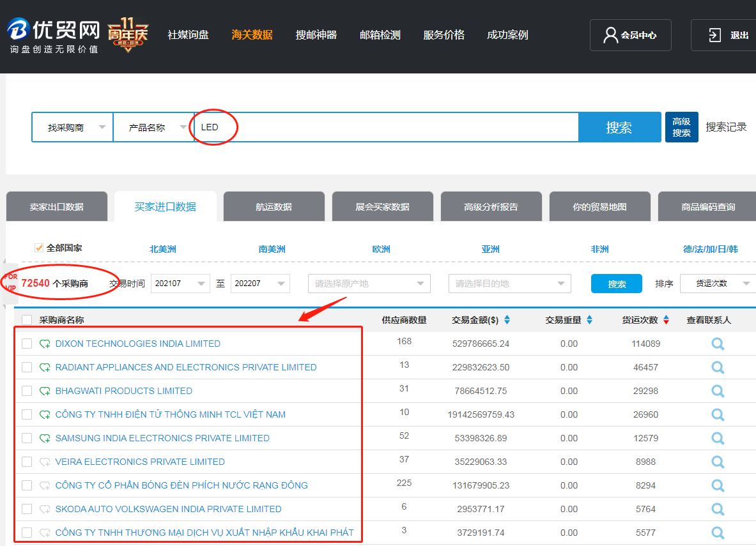
Task: Open the 搜邮神器 navigation item
Action: click(x=316, y=34)
